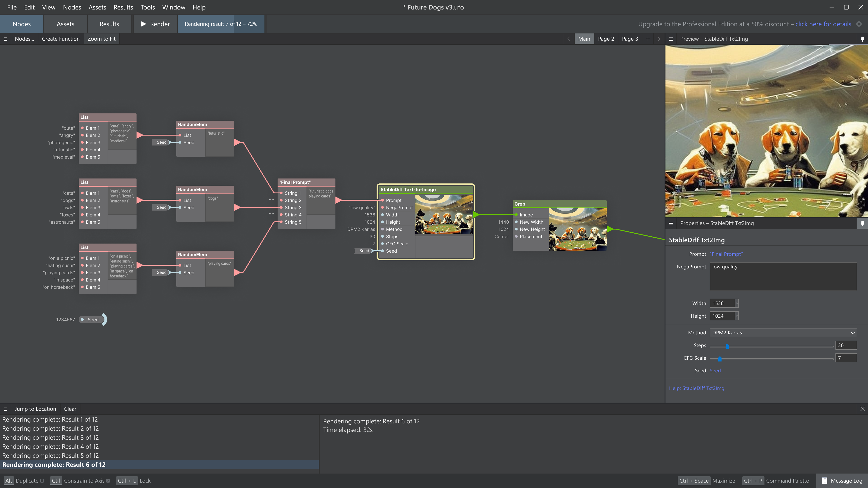
Task: Click the Zoom to Fit button
Action: click(x=101, y=39)
